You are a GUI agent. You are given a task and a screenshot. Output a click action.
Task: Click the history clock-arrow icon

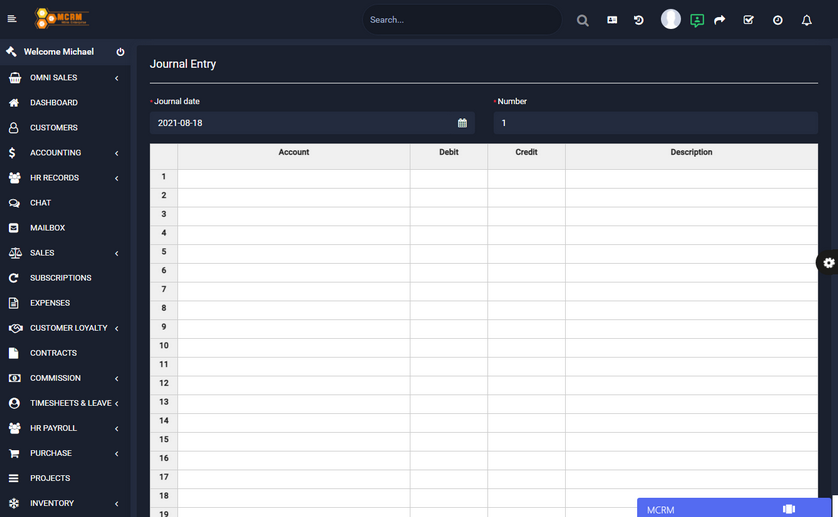coord(639,20)
